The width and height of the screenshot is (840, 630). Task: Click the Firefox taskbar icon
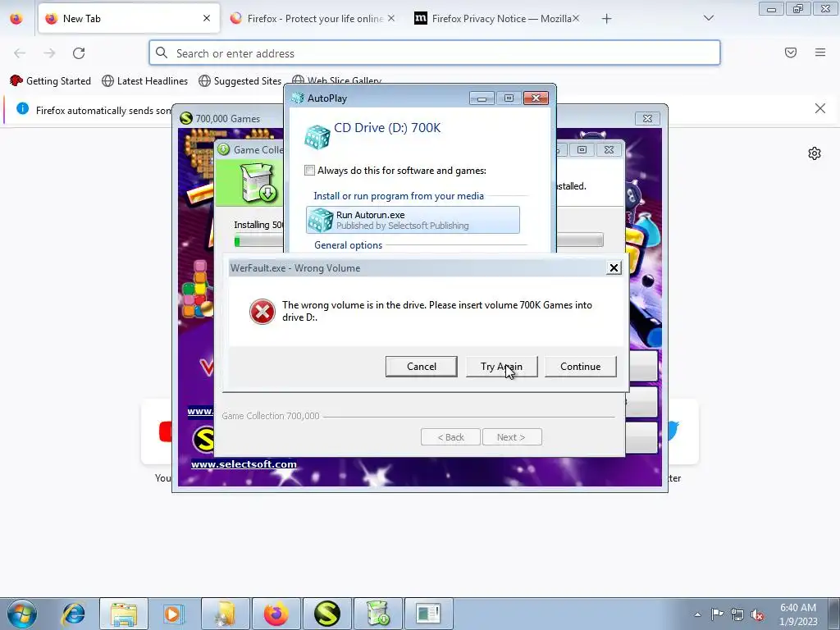pyautogui.click(x=276, y=614)
